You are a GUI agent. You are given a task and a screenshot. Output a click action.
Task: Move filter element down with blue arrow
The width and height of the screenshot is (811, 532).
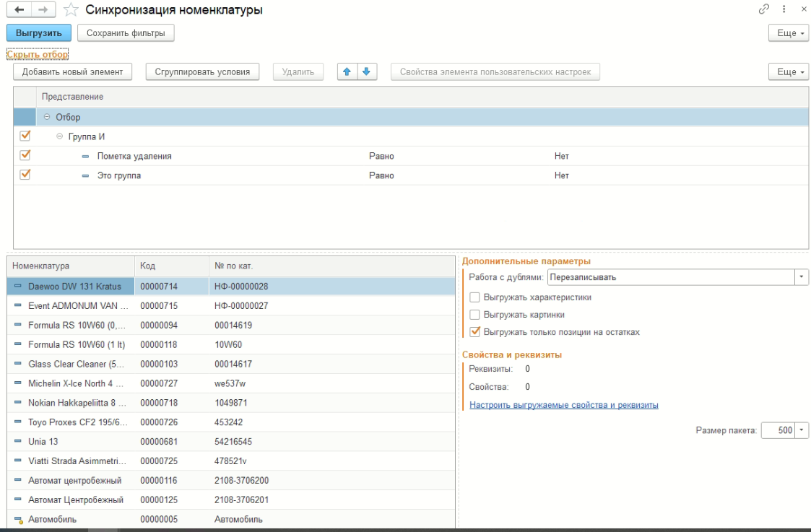coord(366,71)
